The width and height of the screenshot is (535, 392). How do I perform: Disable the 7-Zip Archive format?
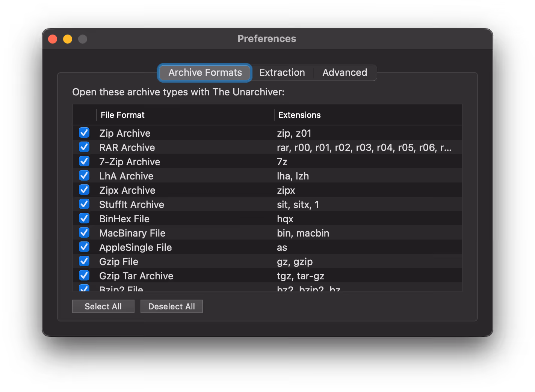click(x=84, y=161)
